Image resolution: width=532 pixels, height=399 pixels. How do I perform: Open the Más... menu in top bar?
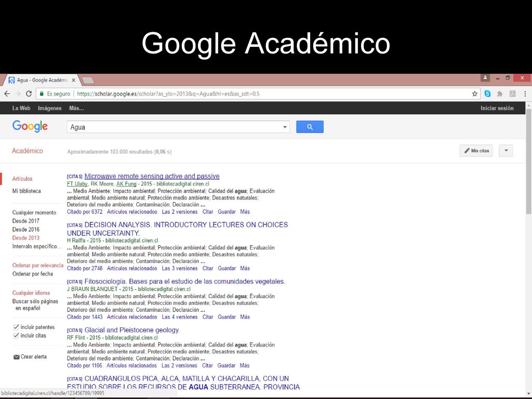(77, 108)
